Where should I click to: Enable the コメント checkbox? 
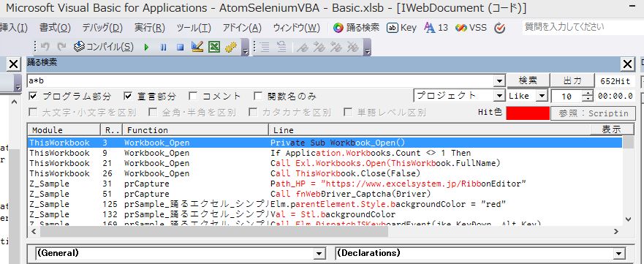(x=193, y=97)
